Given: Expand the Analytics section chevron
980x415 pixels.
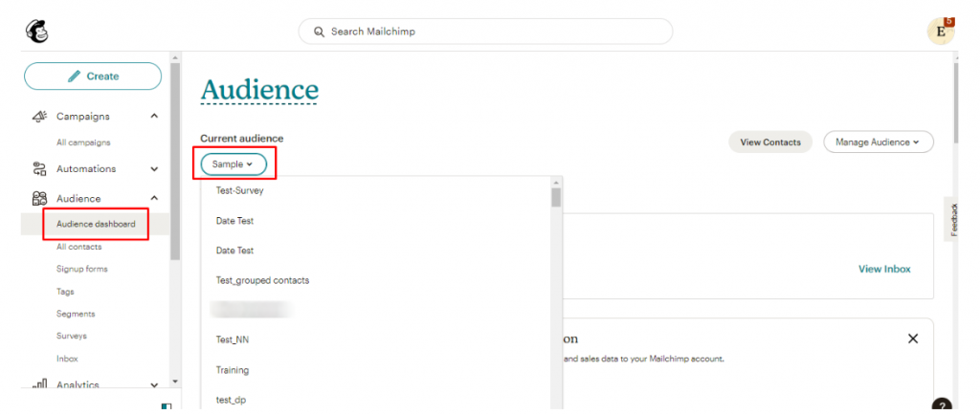Looking at the screenshot, I should click(154, 385).
